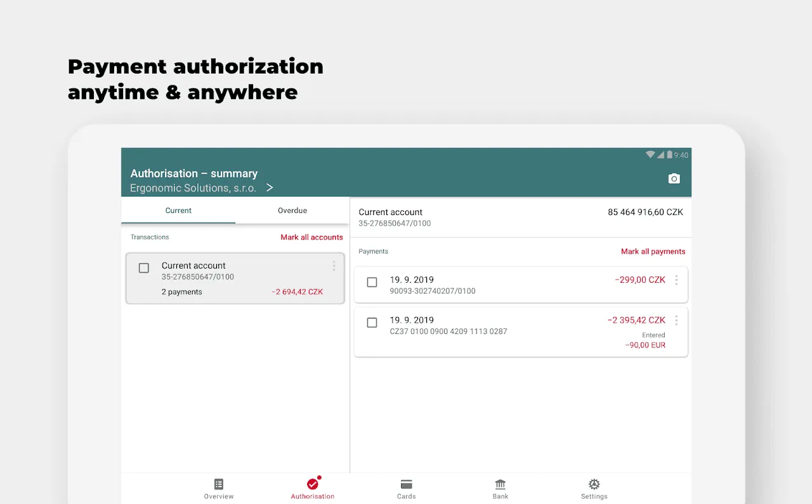The height and width of the screenshot is (504, 812).
Task: Click the 85 464 916,60 CZK balance
Action: (645, 212)
